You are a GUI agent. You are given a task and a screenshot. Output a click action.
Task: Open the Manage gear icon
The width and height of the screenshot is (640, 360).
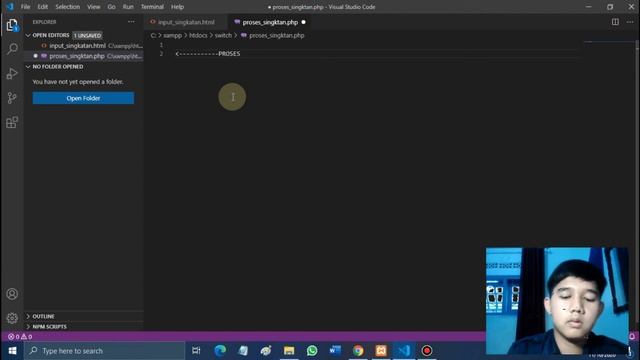click(12, 318)
